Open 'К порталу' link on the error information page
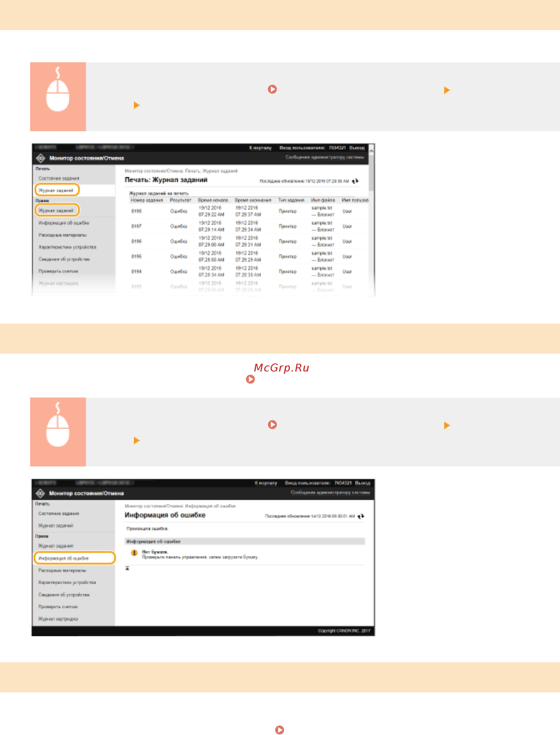 266,483
